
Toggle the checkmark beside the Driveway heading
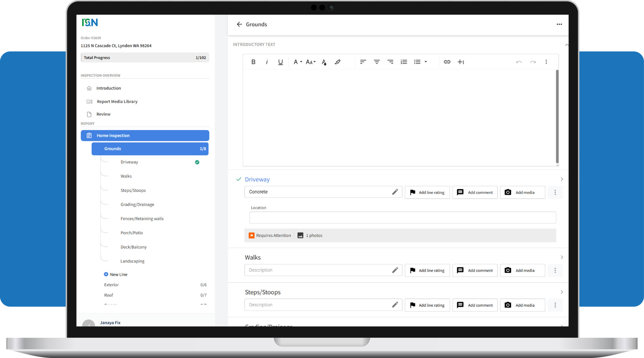(239, 179)
